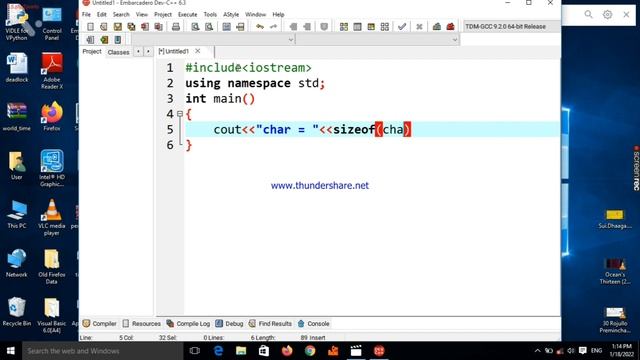Open the Execute menu
Screen dimensions: 640x360
(187, 14)
